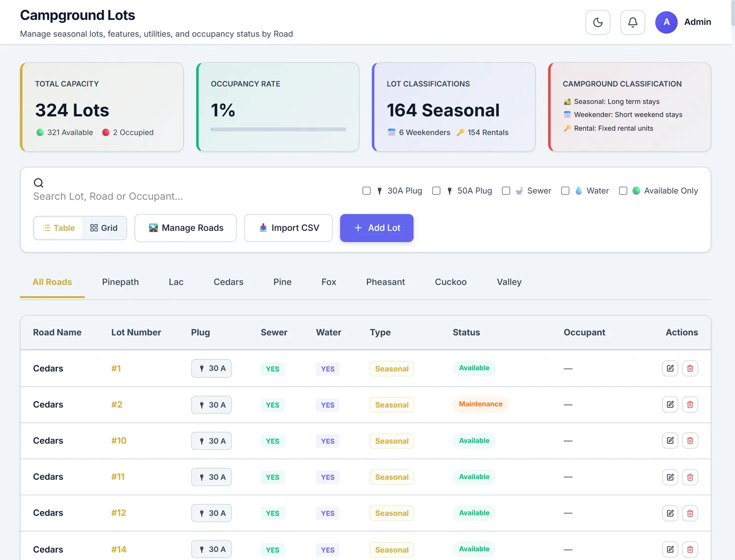Edit Cedars lot #1
The width and height of the screenshot is (735, 560).
[670, 368]
